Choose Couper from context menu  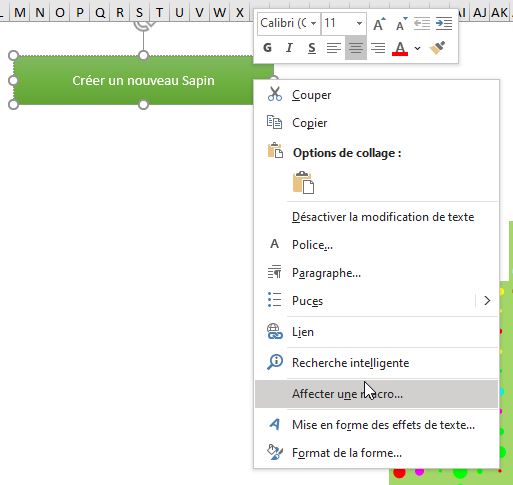377,95
